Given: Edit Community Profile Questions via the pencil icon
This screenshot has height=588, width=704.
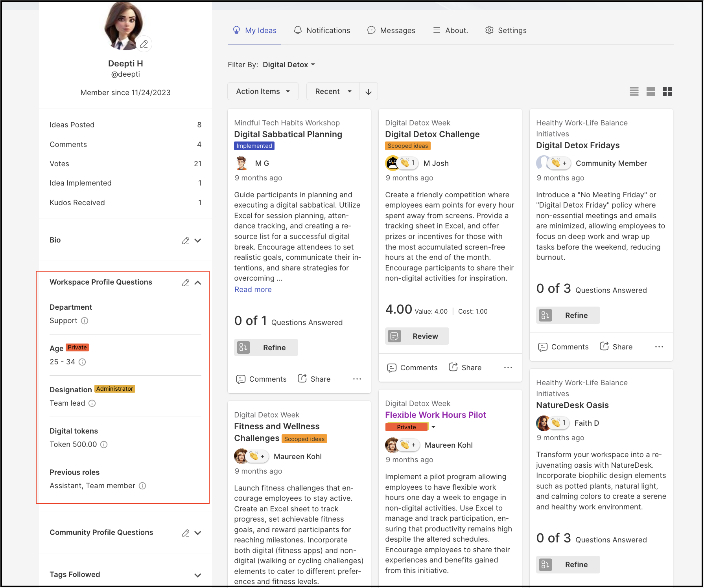Looking at the screenshot, I should tap(186, 533).
